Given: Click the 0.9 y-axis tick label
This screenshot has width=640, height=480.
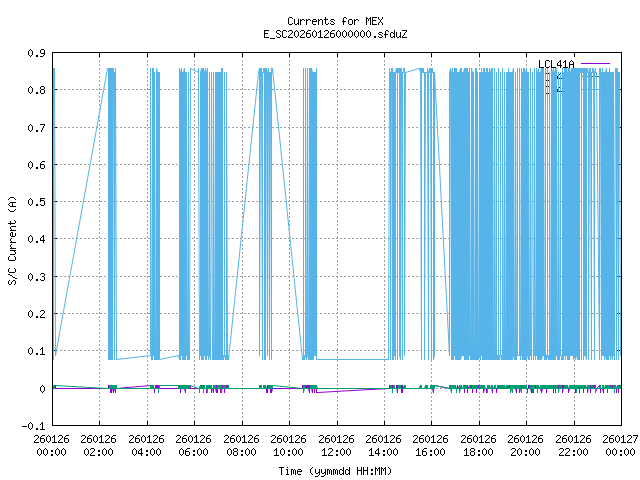Looking at the screenshot, I should coord(35,53).
